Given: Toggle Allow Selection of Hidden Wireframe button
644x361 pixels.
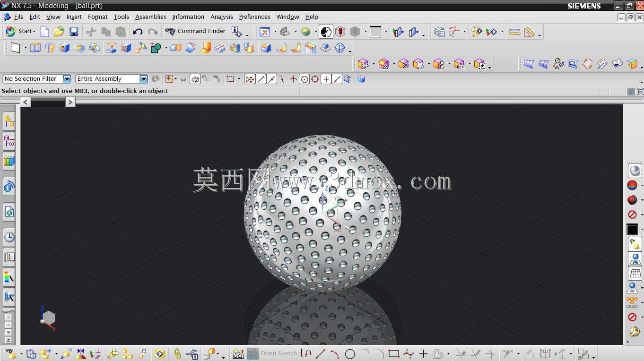Looking at the screenshot, I should [195, 79].
